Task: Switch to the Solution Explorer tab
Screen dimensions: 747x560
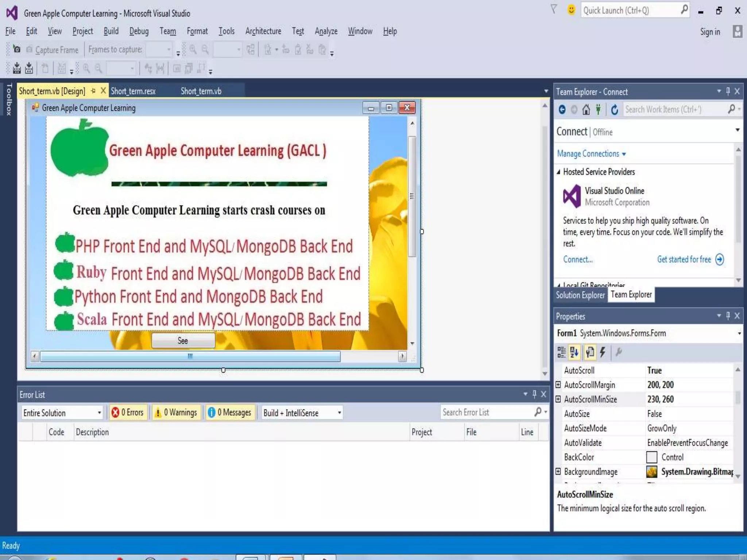Action: 580,295
